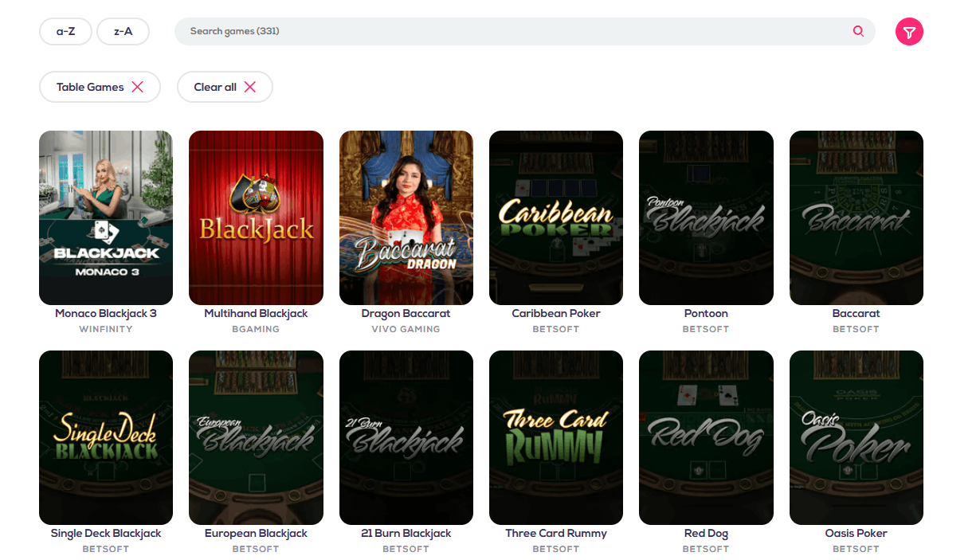Screen dimensions: 980x560
Task: Click the Oasis Poker title text
Action: coord(857,533)
